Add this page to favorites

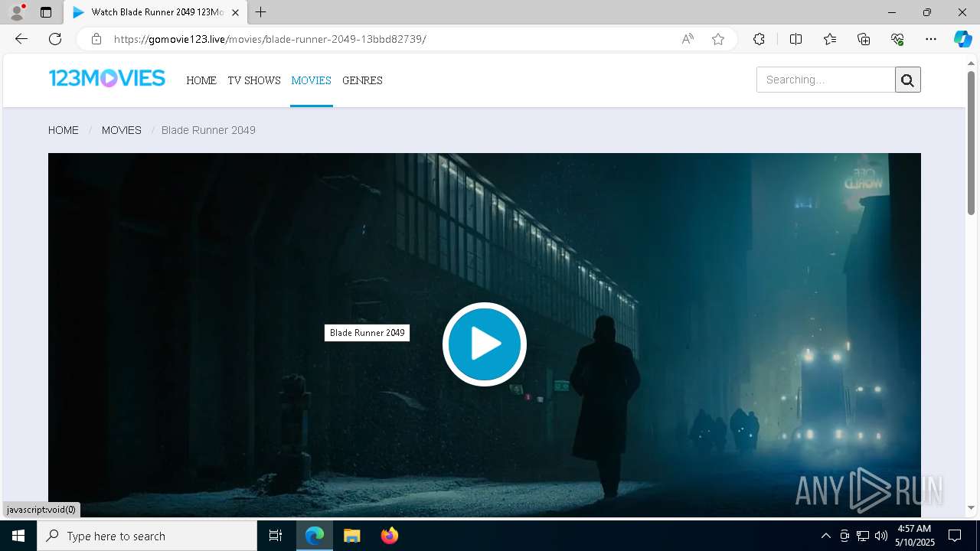pyautogui.click(x=718, y=39)
